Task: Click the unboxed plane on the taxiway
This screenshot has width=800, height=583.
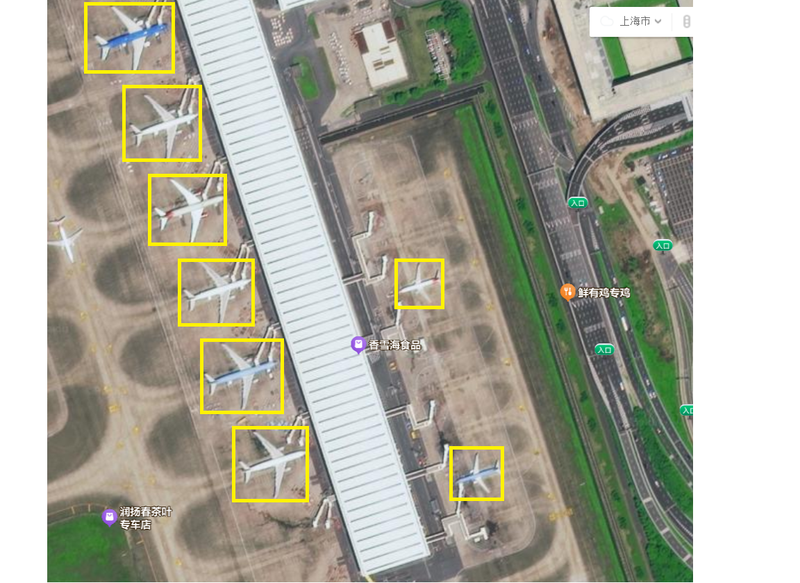Action: pyautogui.click(x=65, y=238)
